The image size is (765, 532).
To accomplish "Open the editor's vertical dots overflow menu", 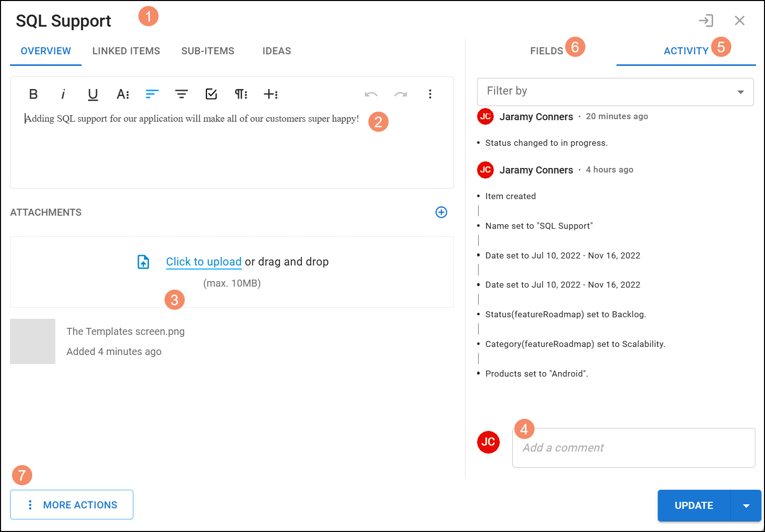I will pyautogui.click(x=430, y=94).
